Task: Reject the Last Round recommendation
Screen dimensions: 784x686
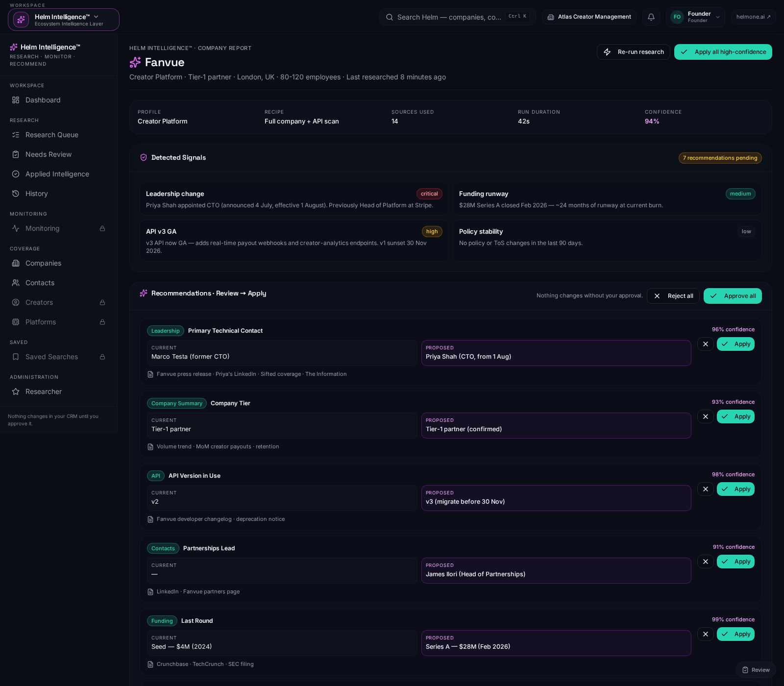Action: (x=706, y=634)
